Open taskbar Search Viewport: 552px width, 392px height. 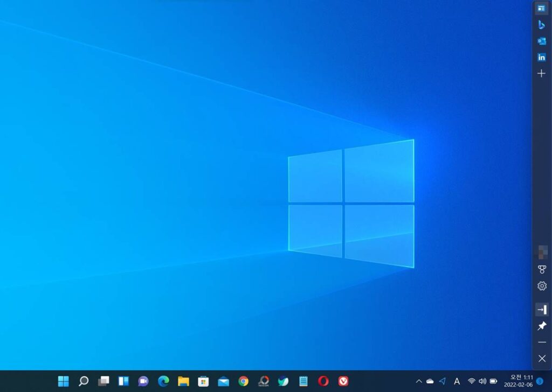84,381
